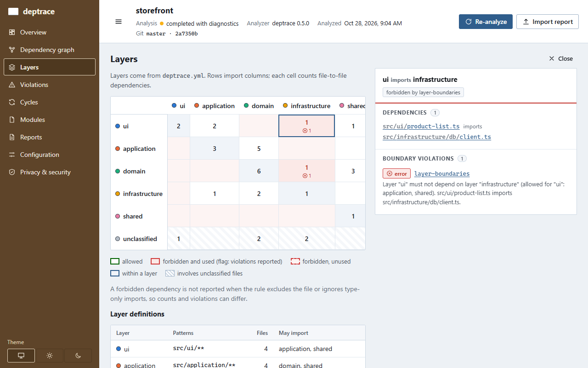Select infrastructure to domain cell
This screenshot has height=368, width=588.
259,193
